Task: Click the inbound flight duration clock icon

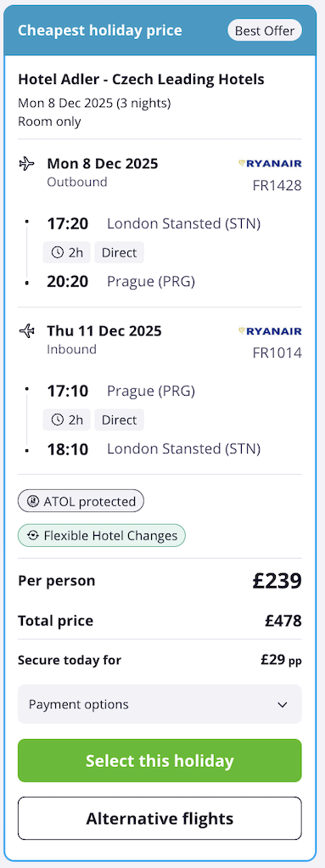Action: pyautogui.click(x=58, y=420)
